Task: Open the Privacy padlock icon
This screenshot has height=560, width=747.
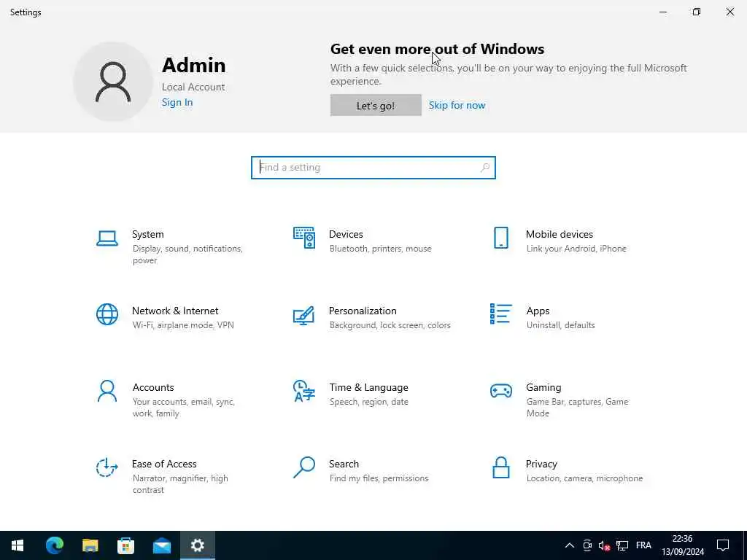Action: [500, 467]
